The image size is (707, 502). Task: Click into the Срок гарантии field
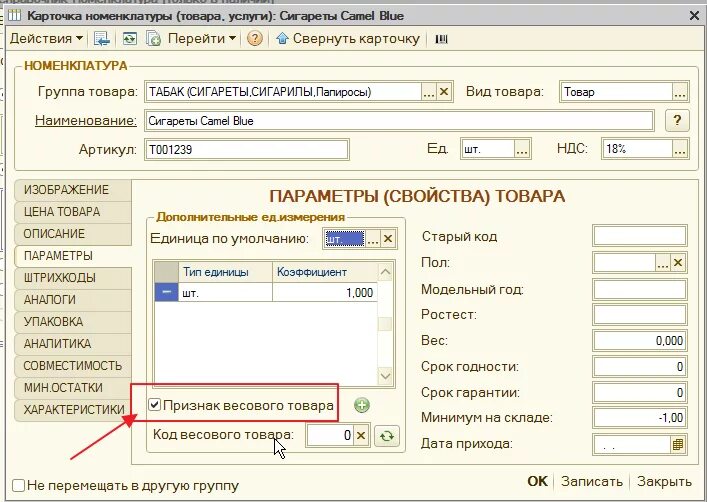[639, 392]
